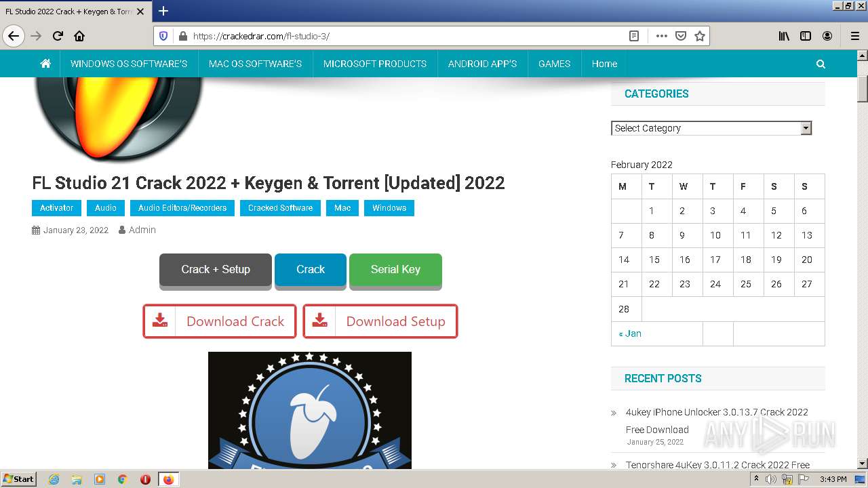Click FL Studio badge image
The height and width of the screenshot is (488, 868).
[x=310, y=410]
